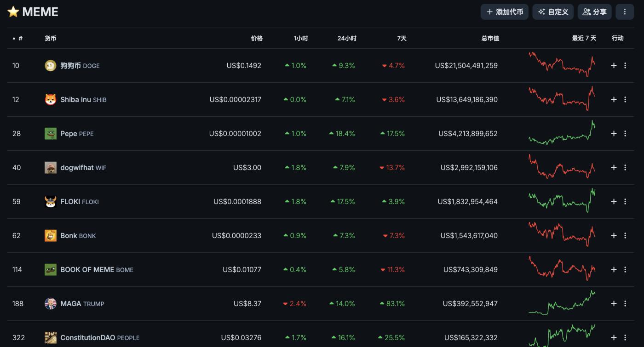Click Bonk price US$0.0000233
Image resolution: width=644 pixels, height=347 pixels.
click(x=236, y=236)
